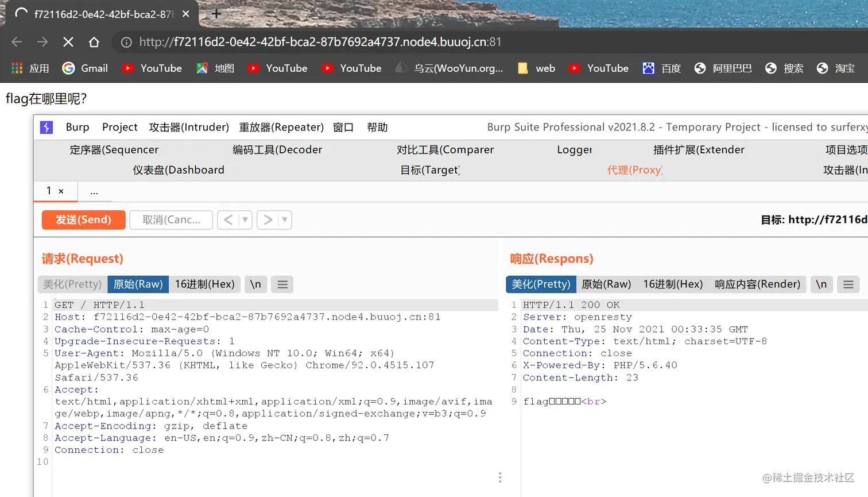Open a new browser tab
The image size is (868, 497).
click(216, 13)
